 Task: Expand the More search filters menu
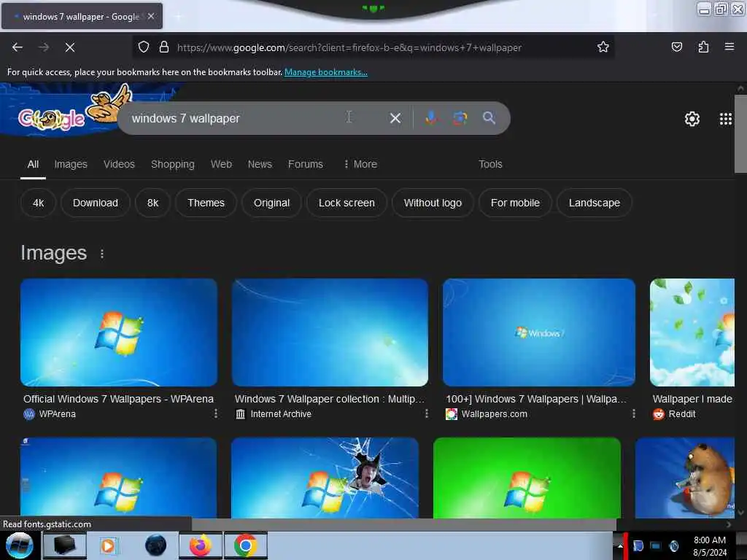(360, 164)
